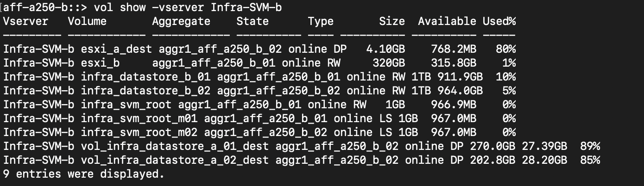Click the Used% column header

click(499, 21)
